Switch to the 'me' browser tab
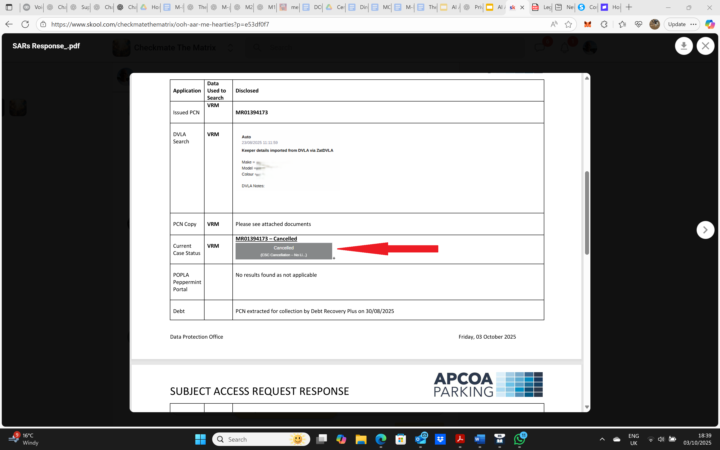The width and height of the screenshot is (720, 450). point(289,7)
